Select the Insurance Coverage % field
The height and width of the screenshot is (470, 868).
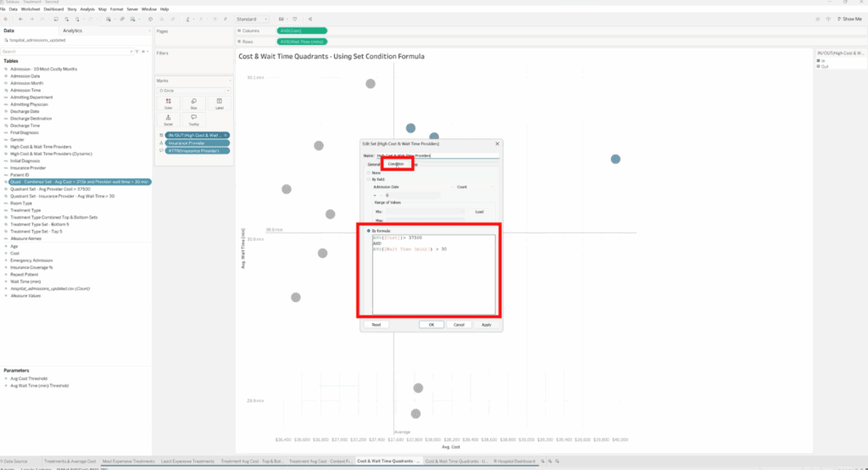click(x=31, y=267)
